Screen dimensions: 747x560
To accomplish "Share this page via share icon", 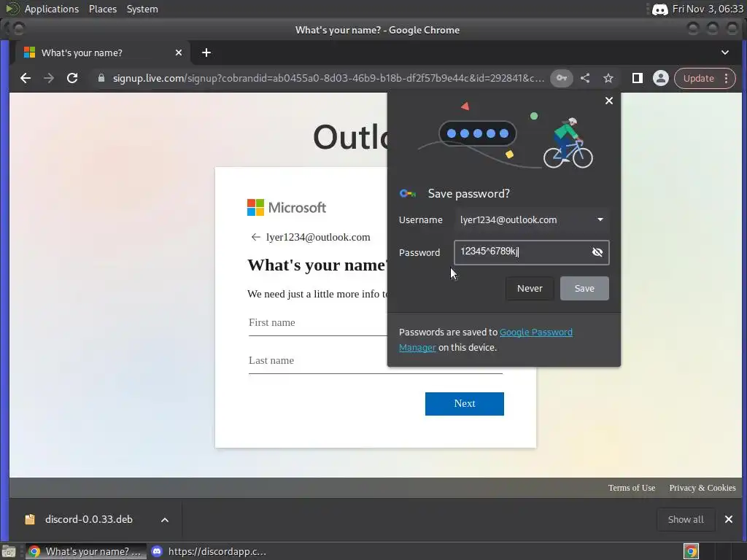I will (585, 78).
